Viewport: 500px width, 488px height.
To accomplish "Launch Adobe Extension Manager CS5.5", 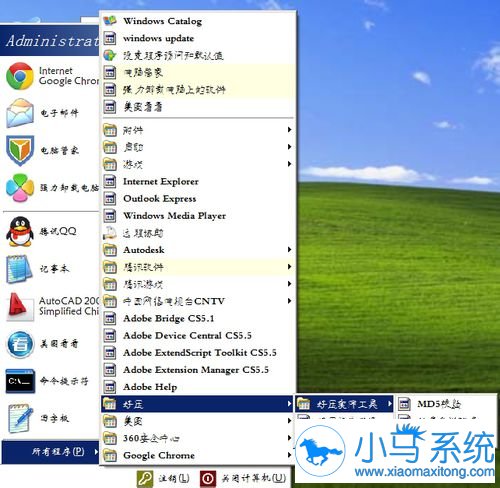I will coord(198,370).
